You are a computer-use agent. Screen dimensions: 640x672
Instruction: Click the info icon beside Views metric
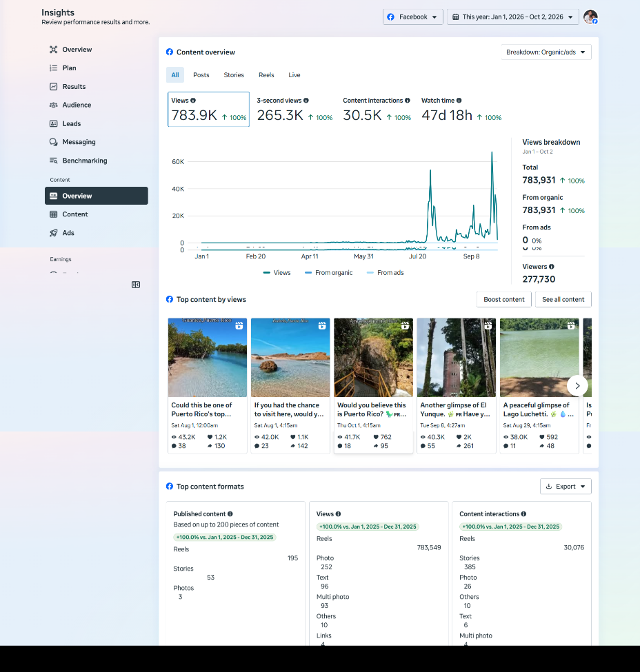[x=193, y=101]
